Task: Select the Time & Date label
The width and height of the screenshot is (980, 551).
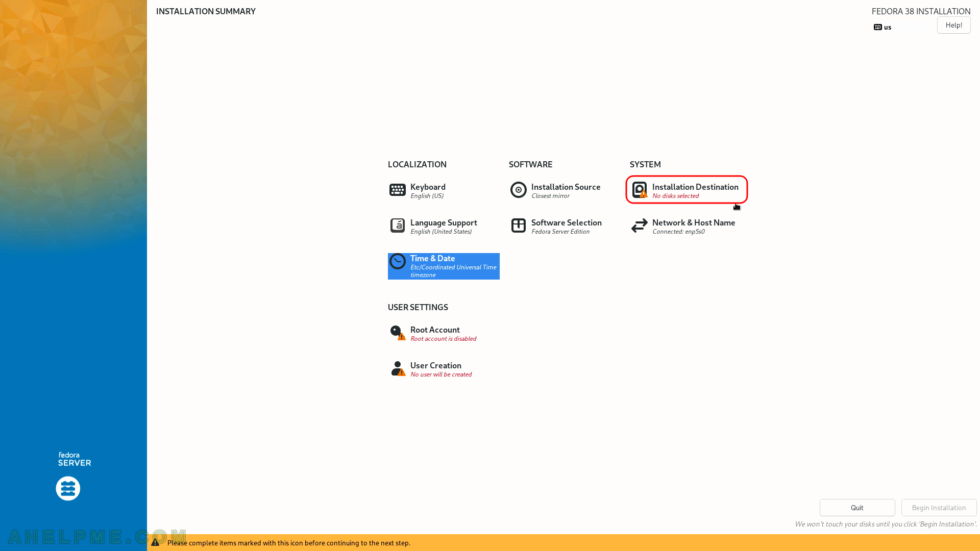Action: coord(432,258)
